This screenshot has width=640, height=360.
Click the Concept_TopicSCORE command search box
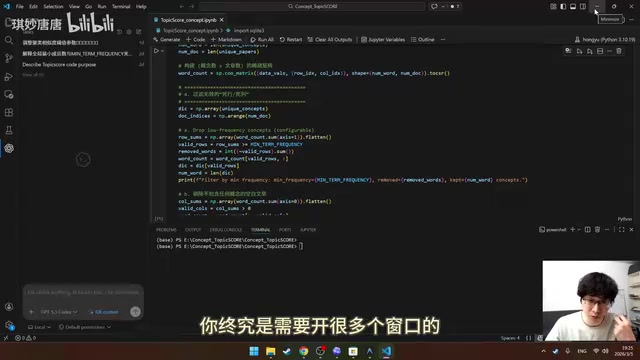(x=312, y=7)
